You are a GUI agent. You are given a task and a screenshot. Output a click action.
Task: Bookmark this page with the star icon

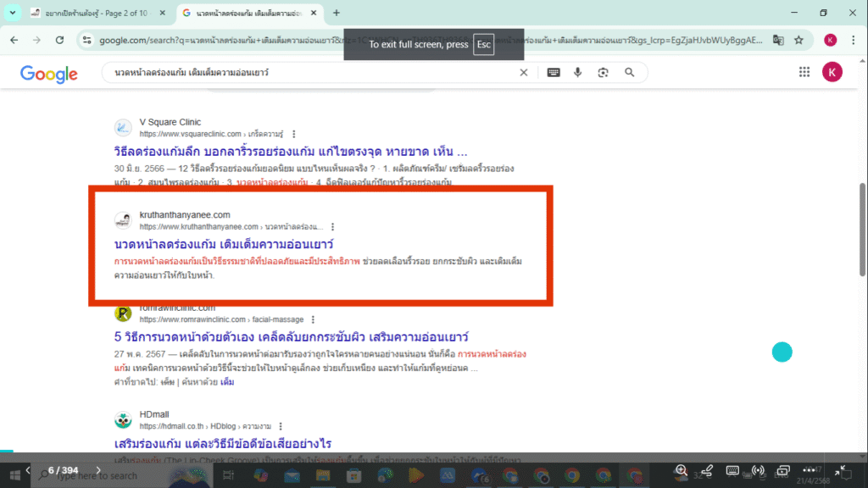[799, 39]
